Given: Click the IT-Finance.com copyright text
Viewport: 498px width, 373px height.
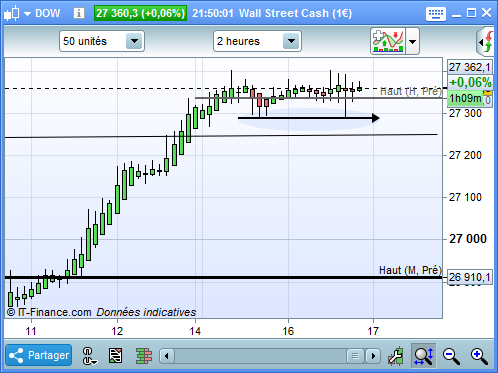Looking at the screenshot, I should click(49, 312).
